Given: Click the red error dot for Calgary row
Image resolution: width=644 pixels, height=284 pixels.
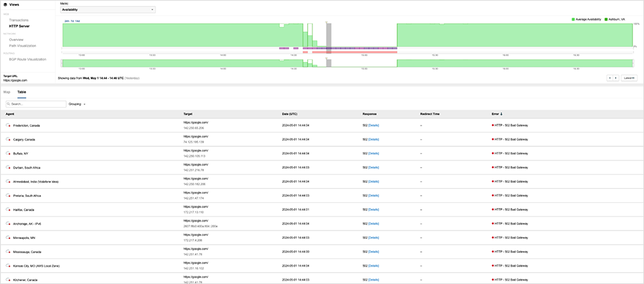Looking at the screenshot, I should [493, 139].
